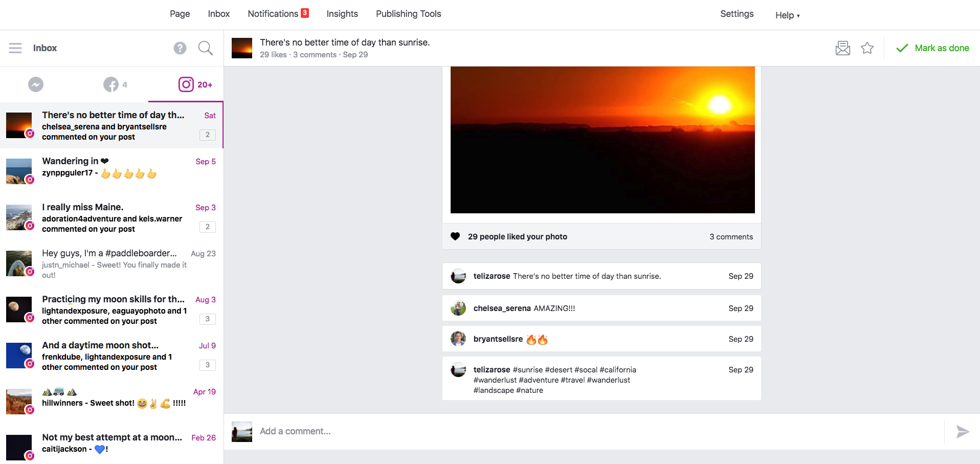Send comment with the paper plane icon
The width and height of the screenshot is (980, 464).
[963, 432]
